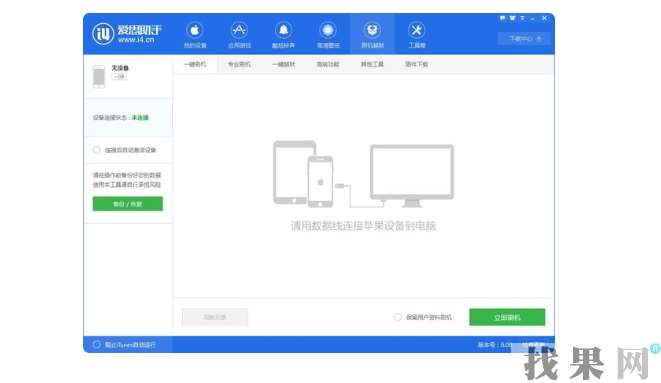Switch to the 其他工具 tab

click(x=372, y=64)
